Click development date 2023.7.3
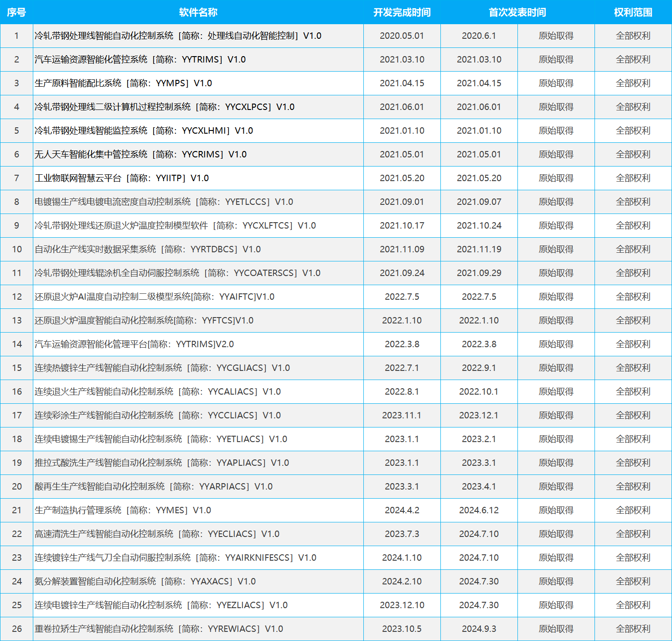This screenshot has height=641, width=672. [402, 534]
